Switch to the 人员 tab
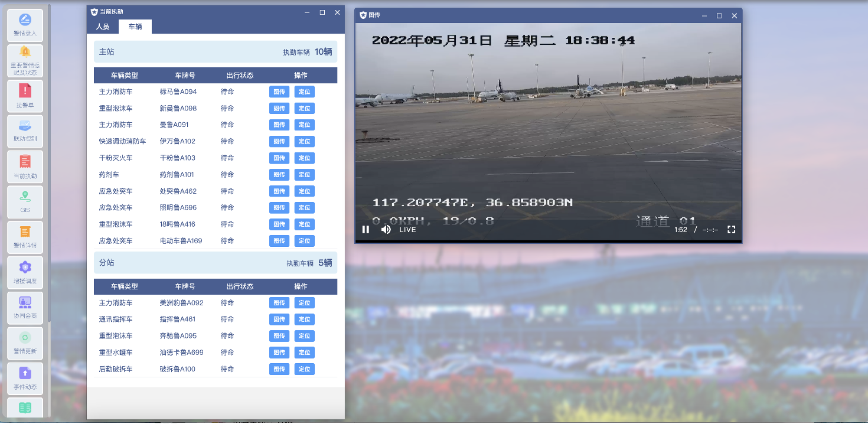Viewport: 868px width, 424px height. tap(103, 27)
